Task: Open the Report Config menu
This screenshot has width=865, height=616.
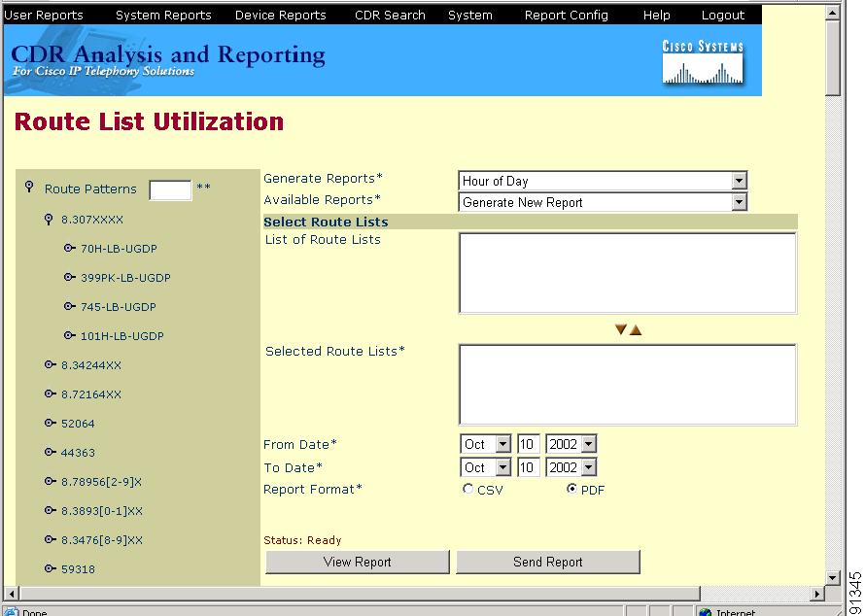Action: click(x=567, y=15)
